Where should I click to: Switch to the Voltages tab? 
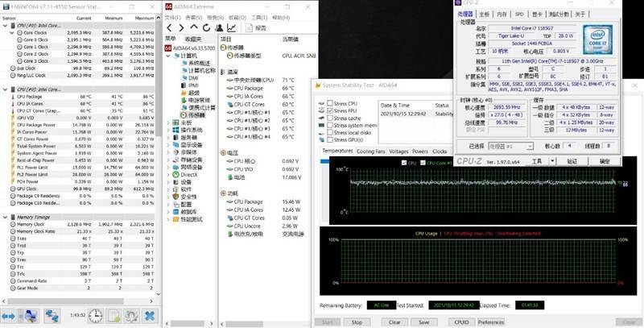point(398,152)
